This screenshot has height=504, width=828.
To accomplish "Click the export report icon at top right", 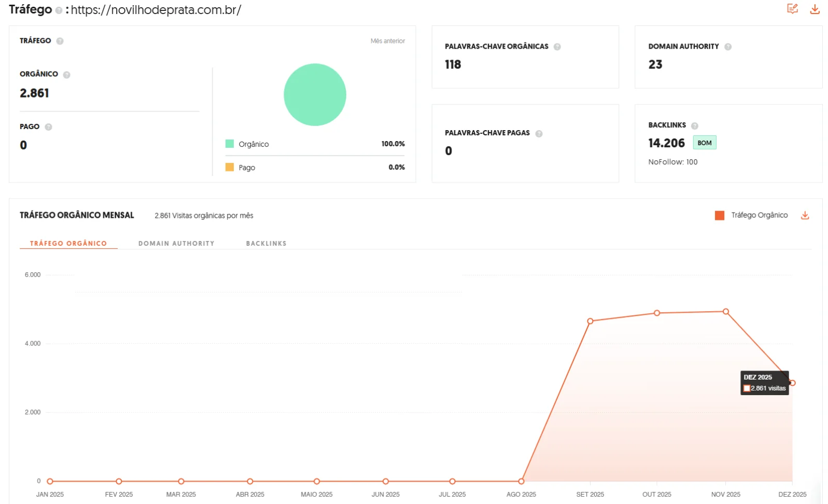I will 792,9.
